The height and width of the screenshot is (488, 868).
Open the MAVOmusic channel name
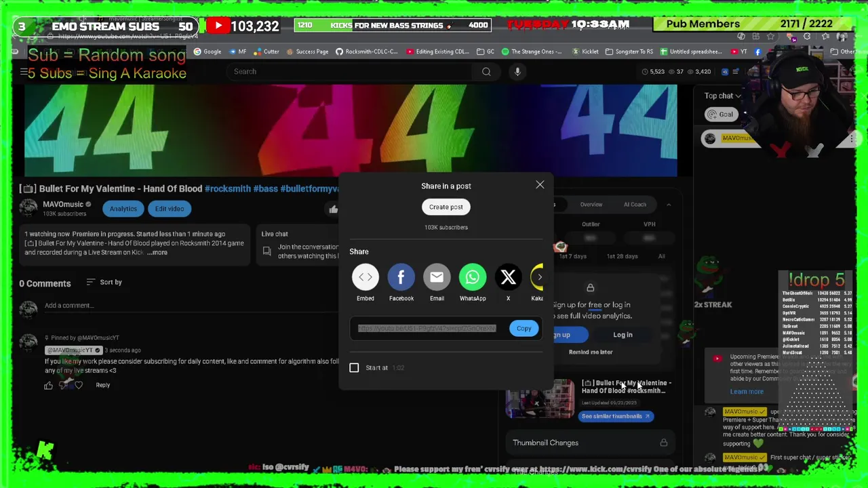[x=63, y=204]
